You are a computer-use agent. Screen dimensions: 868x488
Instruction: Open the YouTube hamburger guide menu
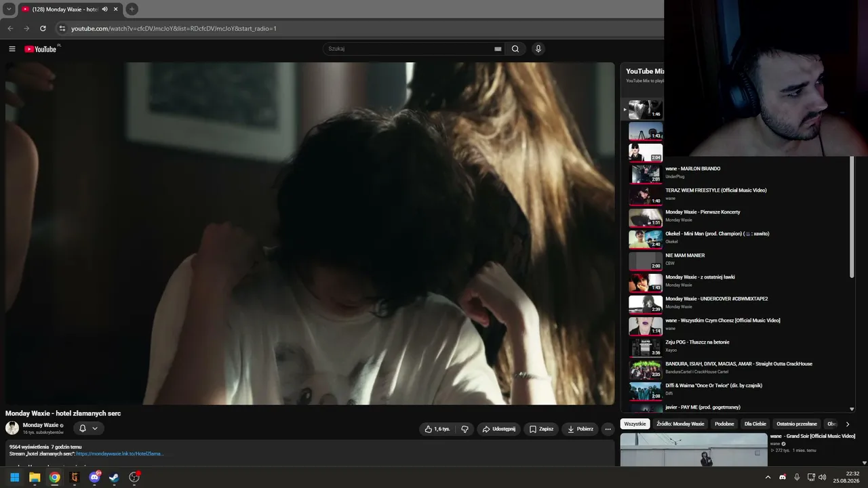pos(12,49)
